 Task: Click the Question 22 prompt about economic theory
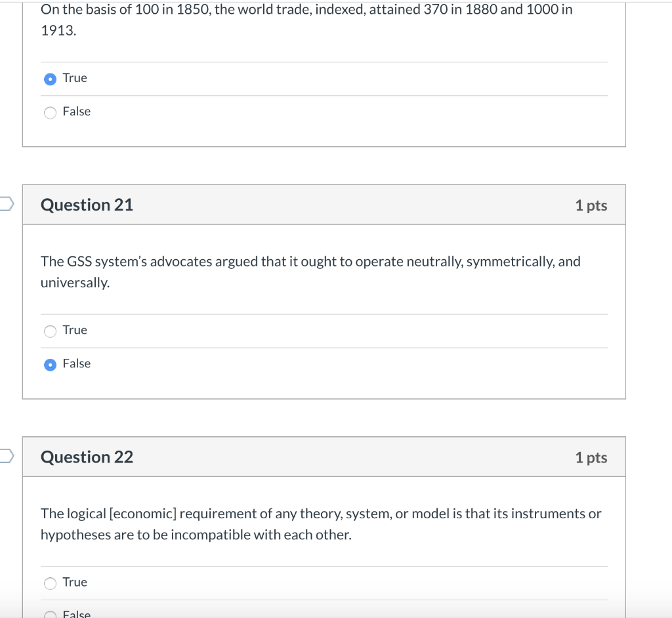[x=322, y=524]
